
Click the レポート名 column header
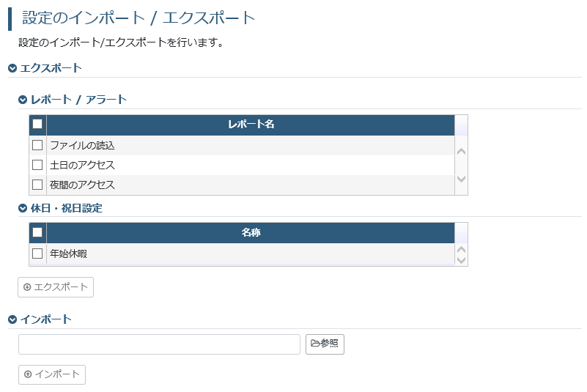click(x=251, y=125)
